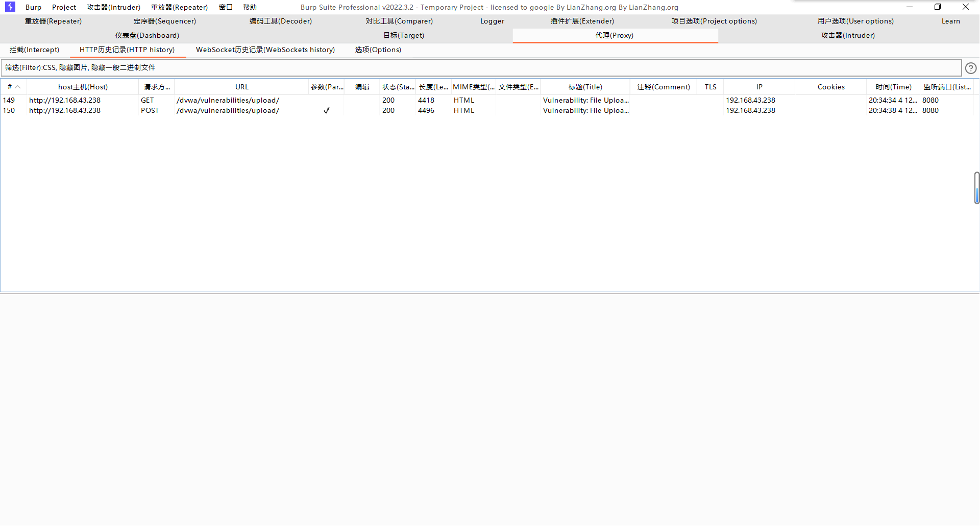The width and height of the screenshot is (980, 526).
Task: Open the 帮助 menu
Action: pyautogui.click(x=250, y=7)
